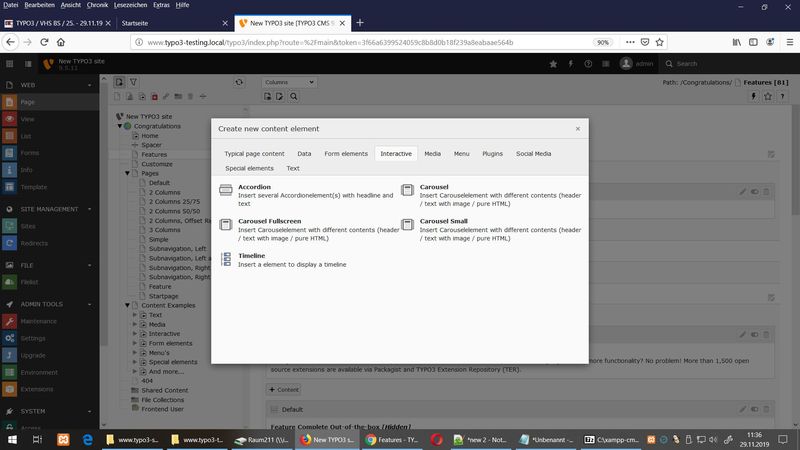Open the Info module in sidebar
Image resolution: width=800 pixels, height=450 pixels.
pyautogui.click(x=49, y=170)
